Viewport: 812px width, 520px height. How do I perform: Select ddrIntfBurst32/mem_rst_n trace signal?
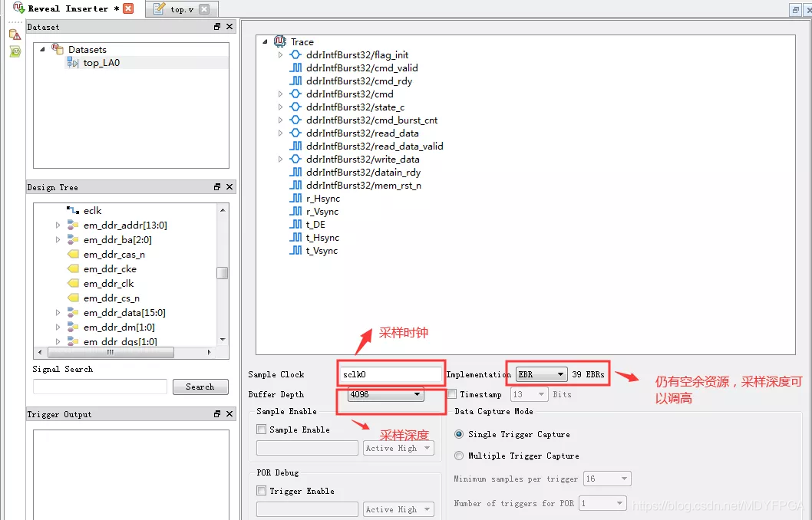pos(364,186)
